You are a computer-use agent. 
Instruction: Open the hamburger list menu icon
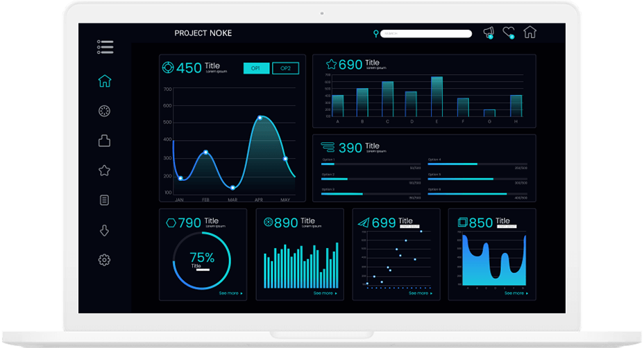(105, 47)
